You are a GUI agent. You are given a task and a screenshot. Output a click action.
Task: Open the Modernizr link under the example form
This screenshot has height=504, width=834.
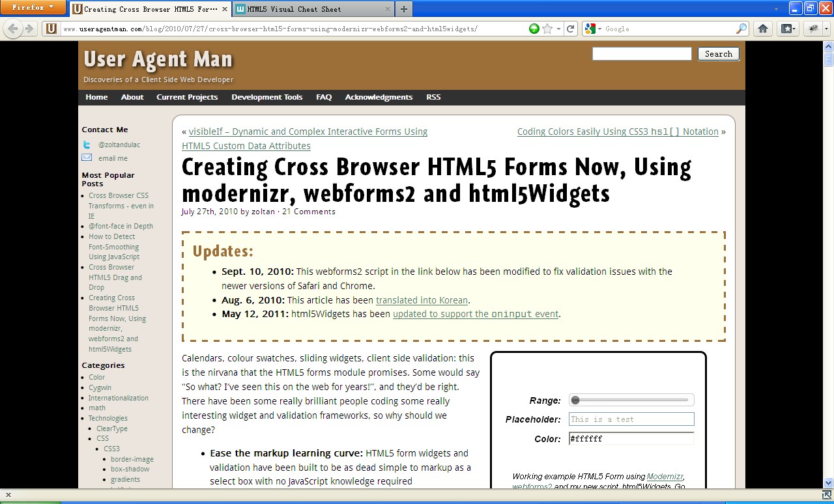[665, 477]
